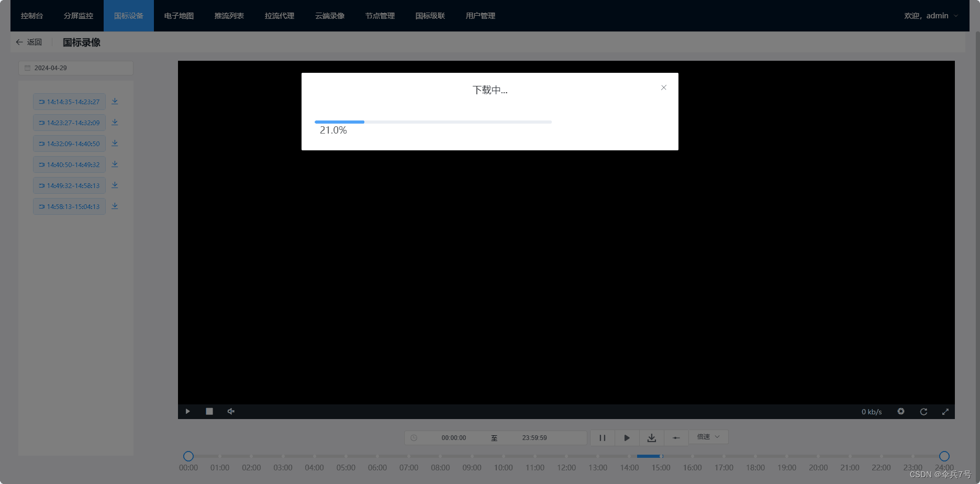Open the 倍速 speed dropdown

click(708, 437)
